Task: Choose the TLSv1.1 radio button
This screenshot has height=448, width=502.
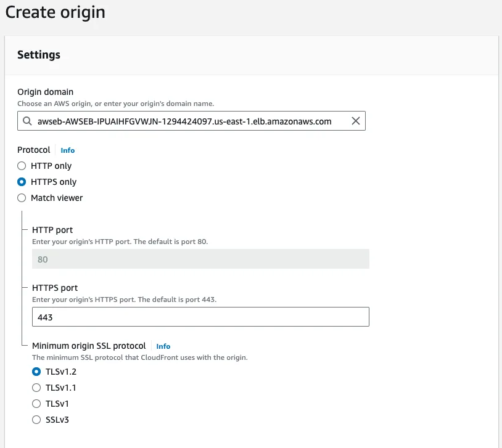Action: [x=36, y=388]
